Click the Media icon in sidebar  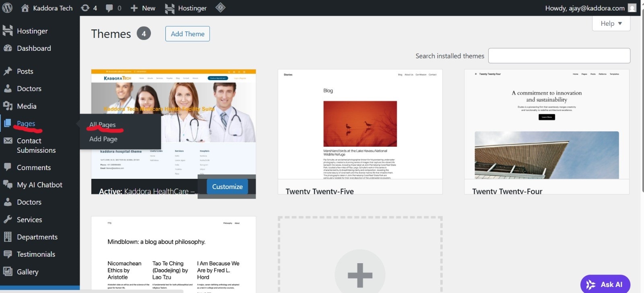pyautogui.click(x=8, y=106)
